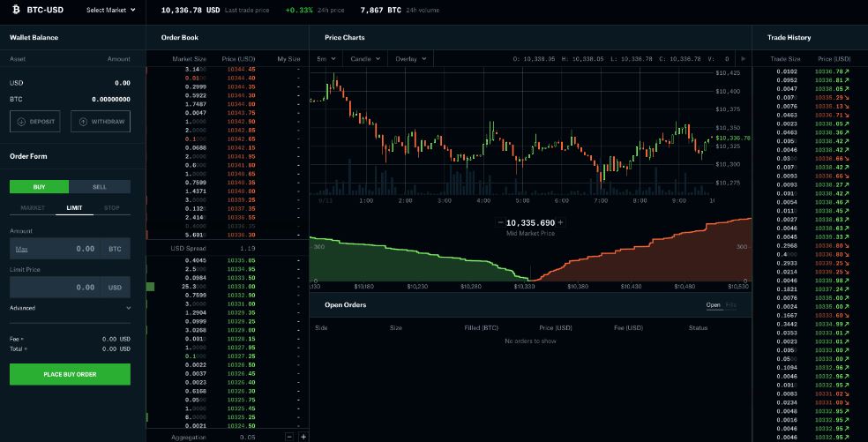Open the Candle chart type dropdown
Viewport: 868px width, 442px height.
365,59
